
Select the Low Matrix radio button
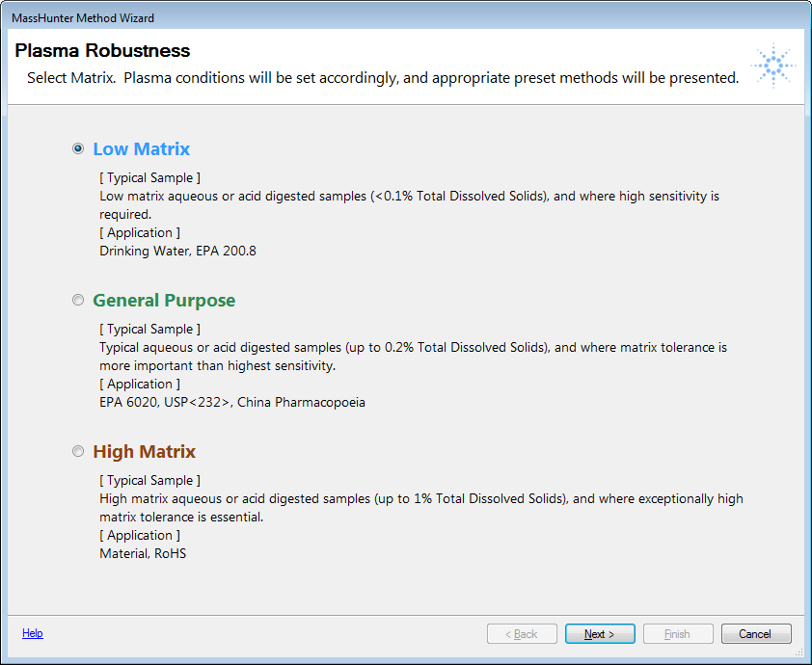(x=78, y=149)
